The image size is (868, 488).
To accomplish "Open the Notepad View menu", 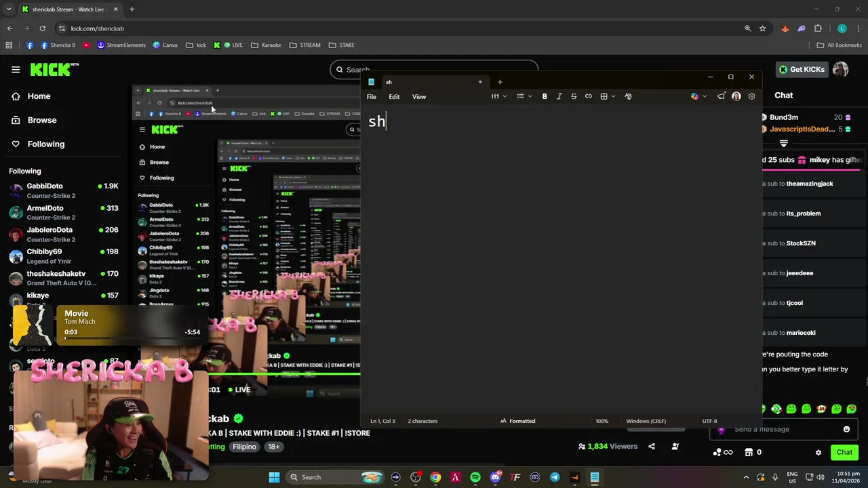I will click(419, 97).
